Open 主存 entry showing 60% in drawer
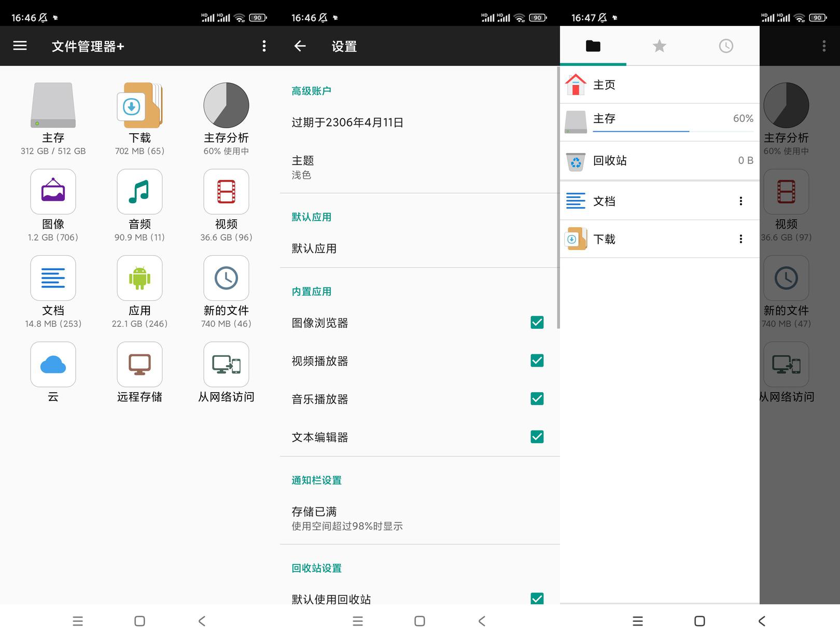This screenshot has width=840, height=638. tap(660, 122)
